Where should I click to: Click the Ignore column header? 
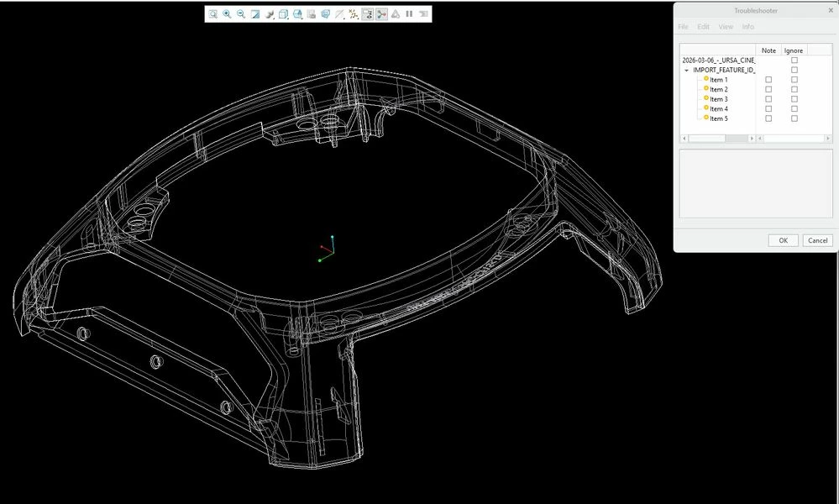pos(794,50)
